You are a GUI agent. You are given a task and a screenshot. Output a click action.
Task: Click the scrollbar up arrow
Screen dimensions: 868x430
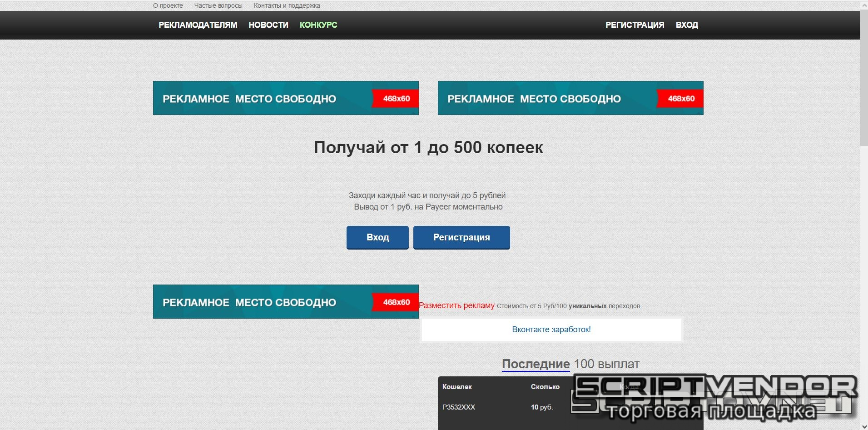864,5
